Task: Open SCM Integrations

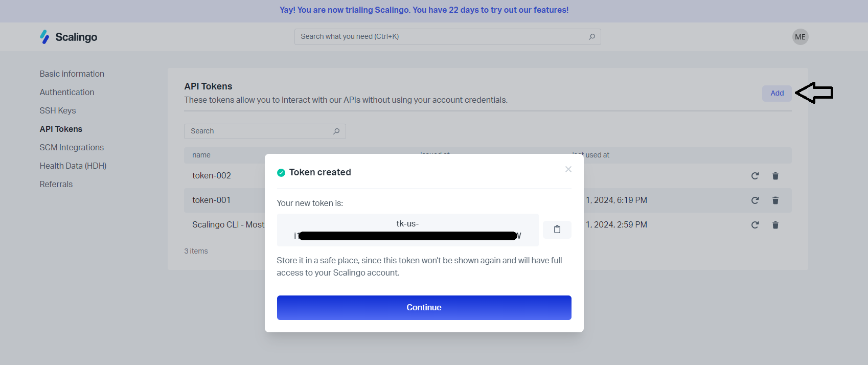Action: [72, 147]
